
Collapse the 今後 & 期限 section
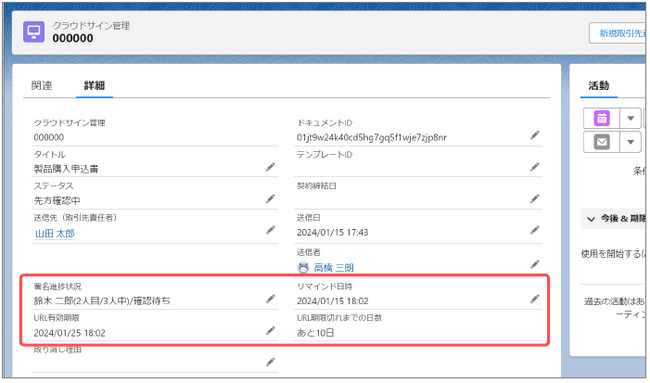(x=591, y=219)
